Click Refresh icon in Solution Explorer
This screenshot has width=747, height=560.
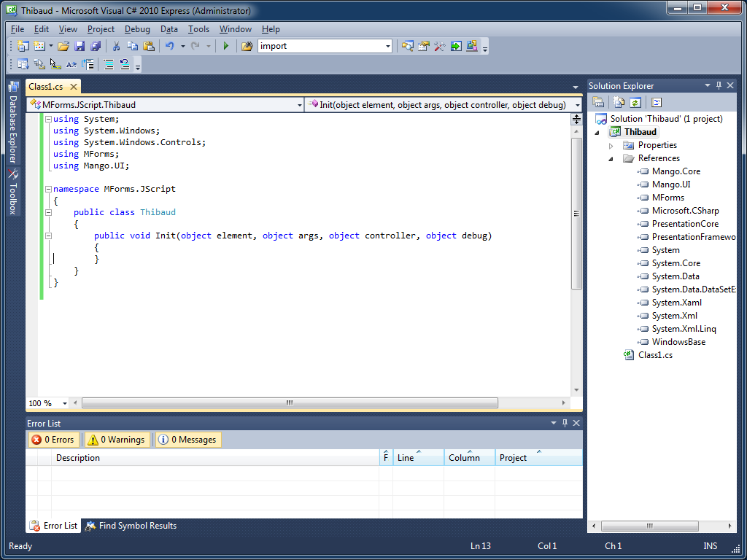(x=635, y=103)
